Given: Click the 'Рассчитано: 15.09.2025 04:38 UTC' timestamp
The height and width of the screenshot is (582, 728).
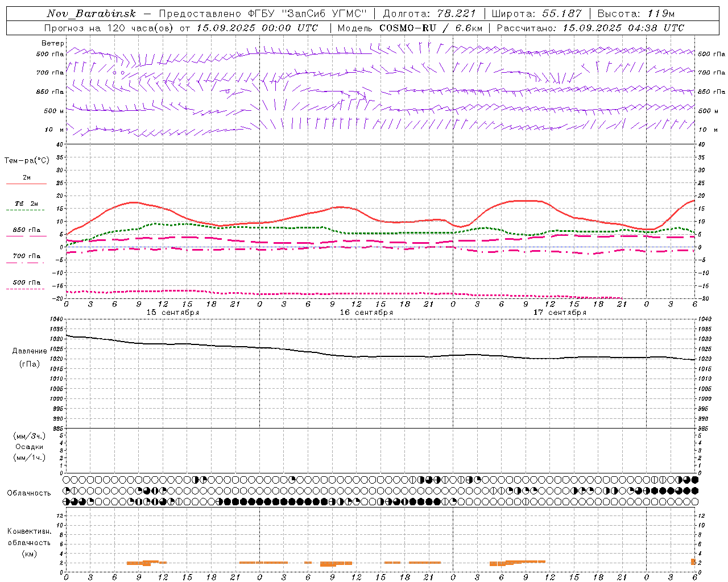Looking at the screenshot, I should (590, 28).
